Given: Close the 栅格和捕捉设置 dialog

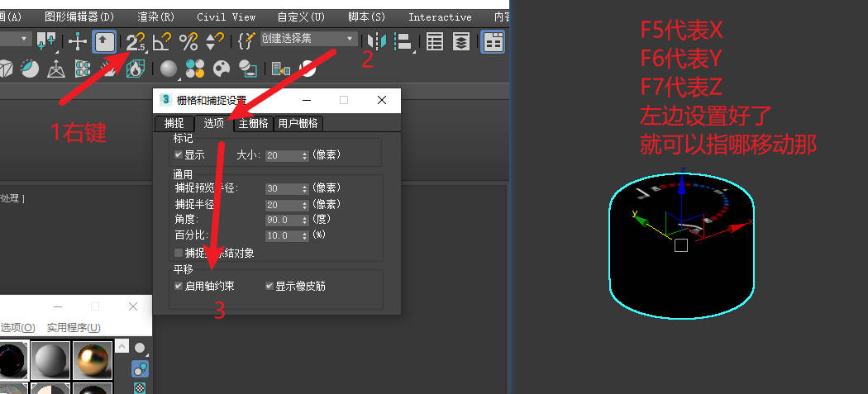Looking at the screenshot, I should pyautogui.click(x=381, y=100).
